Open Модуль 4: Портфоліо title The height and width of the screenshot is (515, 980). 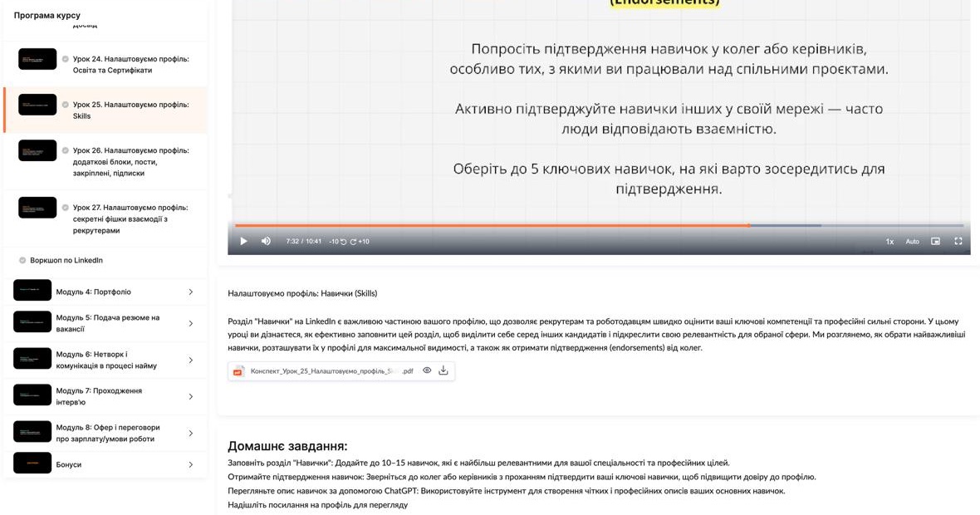point(94,292)
